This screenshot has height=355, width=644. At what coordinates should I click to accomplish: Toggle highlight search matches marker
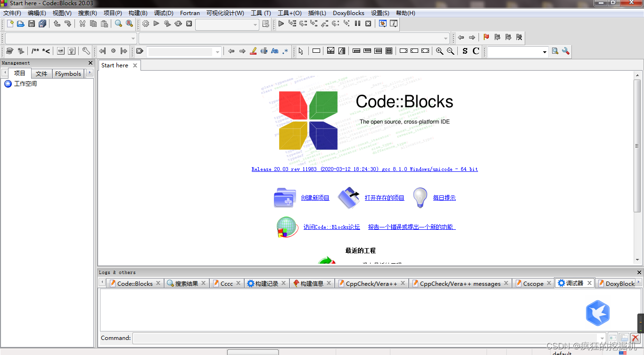[x=253, y=51]
